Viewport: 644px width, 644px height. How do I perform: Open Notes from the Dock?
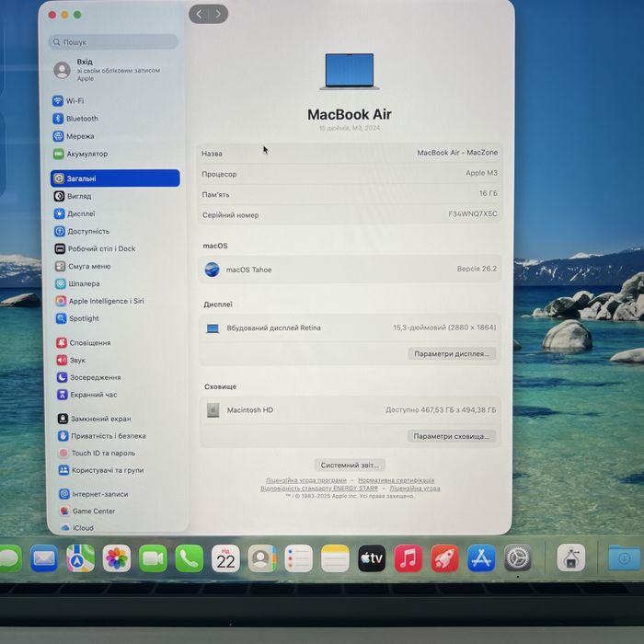point(335,558)
